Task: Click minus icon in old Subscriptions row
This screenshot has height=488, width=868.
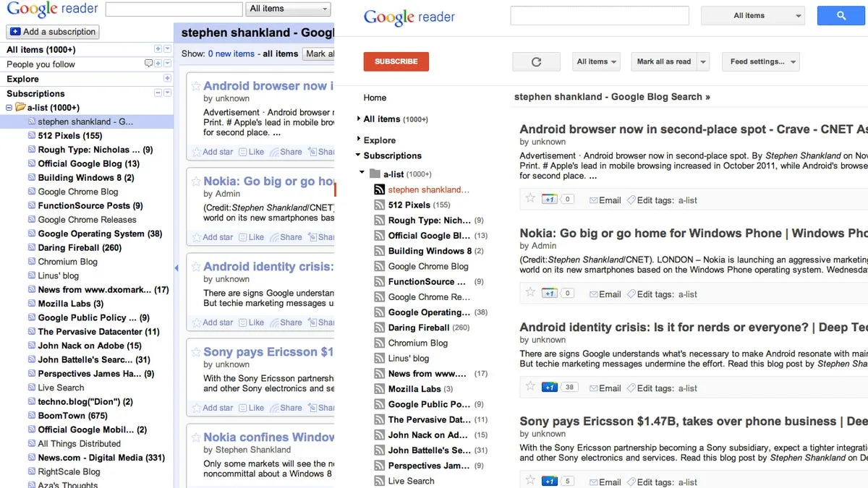Action: pos(158,93)
